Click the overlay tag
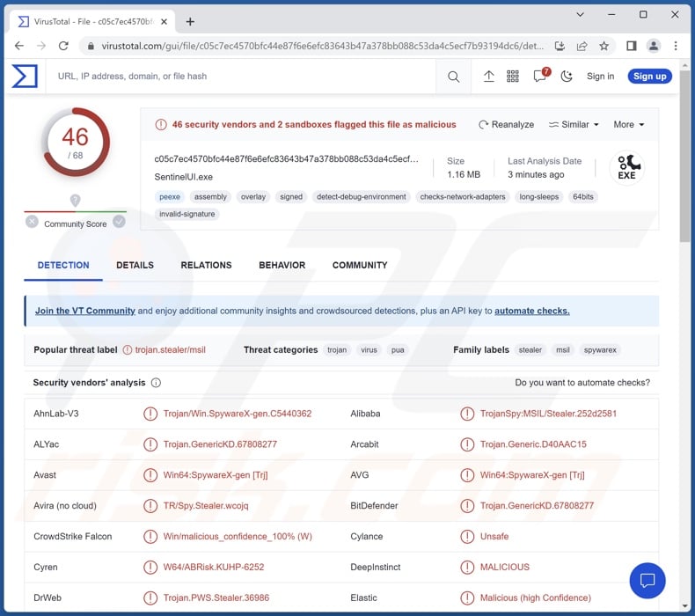 point(253,197)
